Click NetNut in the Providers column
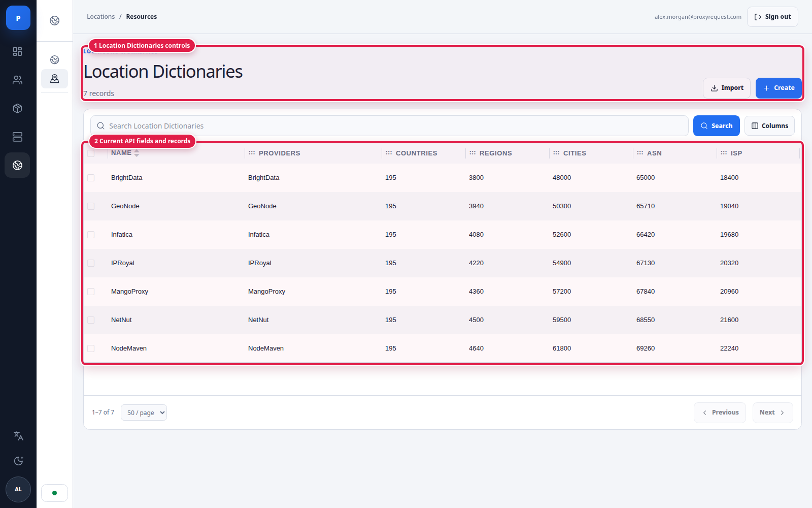The image size is (812, 508). 258,320
